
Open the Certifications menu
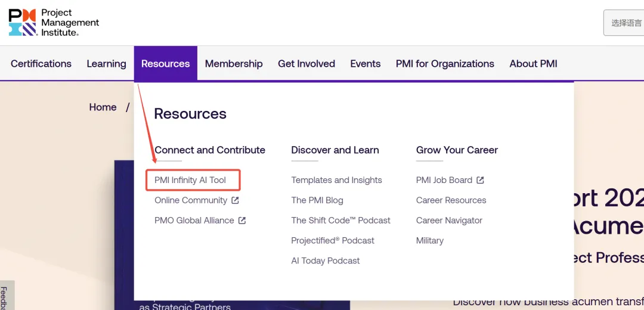(41, 64)
